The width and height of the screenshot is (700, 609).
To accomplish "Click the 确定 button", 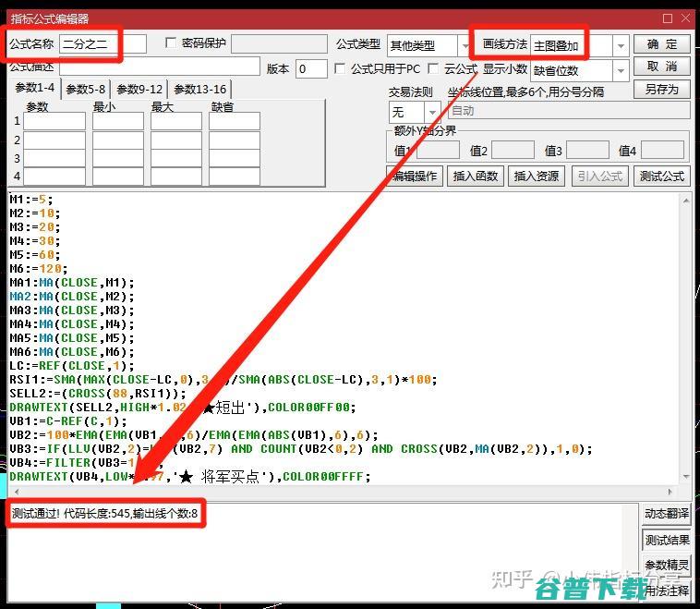I will pos(661,44).
